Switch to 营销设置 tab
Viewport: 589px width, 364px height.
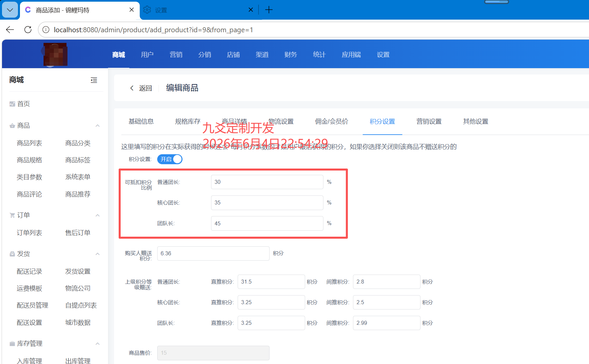point(429,121)
